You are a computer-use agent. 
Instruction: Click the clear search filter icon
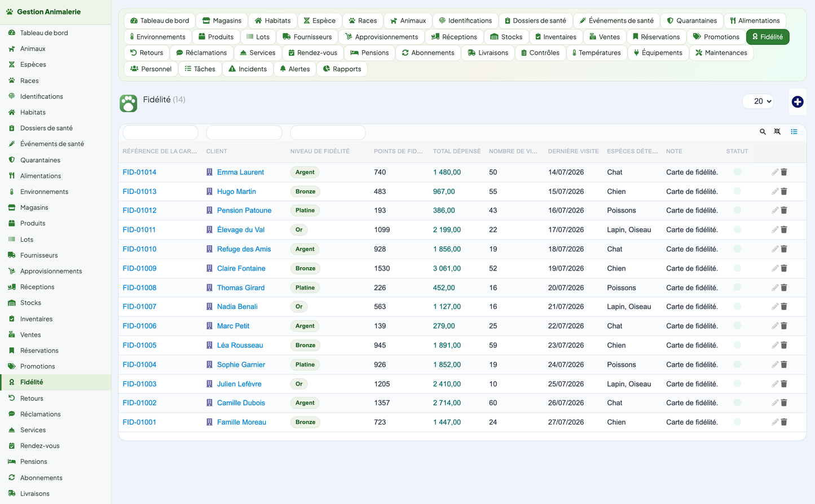click(777, 132)
